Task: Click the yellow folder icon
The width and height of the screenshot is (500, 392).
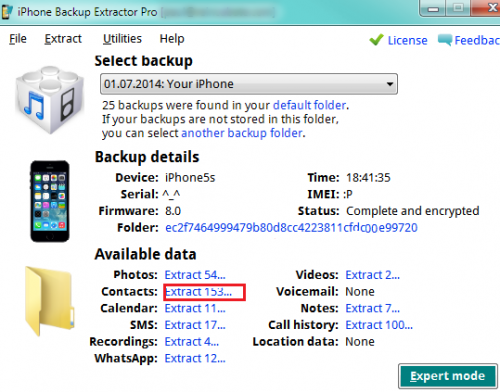Action: 49,301
